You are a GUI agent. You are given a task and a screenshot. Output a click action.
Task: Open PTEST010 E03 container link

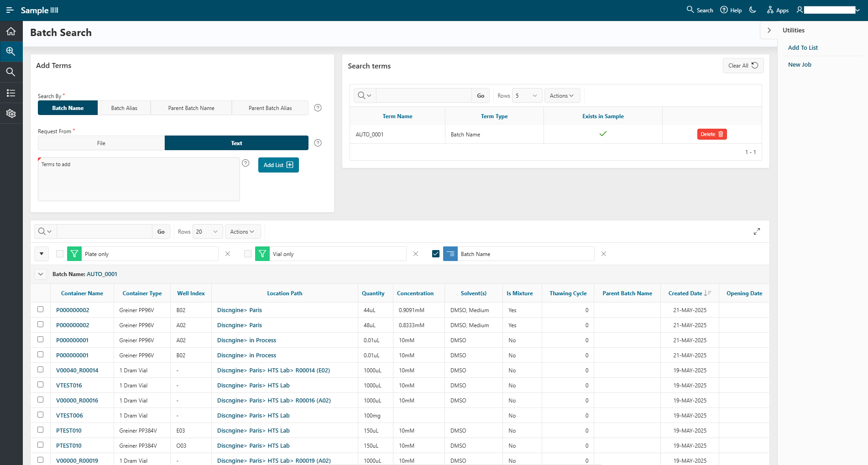click(x=69, y=430)
